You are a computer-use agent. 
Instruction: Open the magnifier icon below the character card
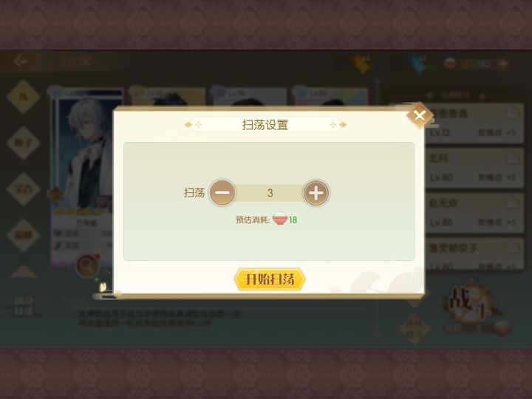click(x=87, y=265)
